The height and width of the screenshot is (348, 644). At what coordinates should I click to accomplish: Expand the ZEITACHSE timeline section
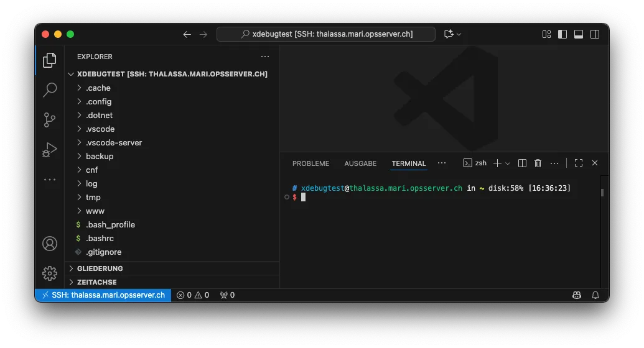click(x=172, y=282)
